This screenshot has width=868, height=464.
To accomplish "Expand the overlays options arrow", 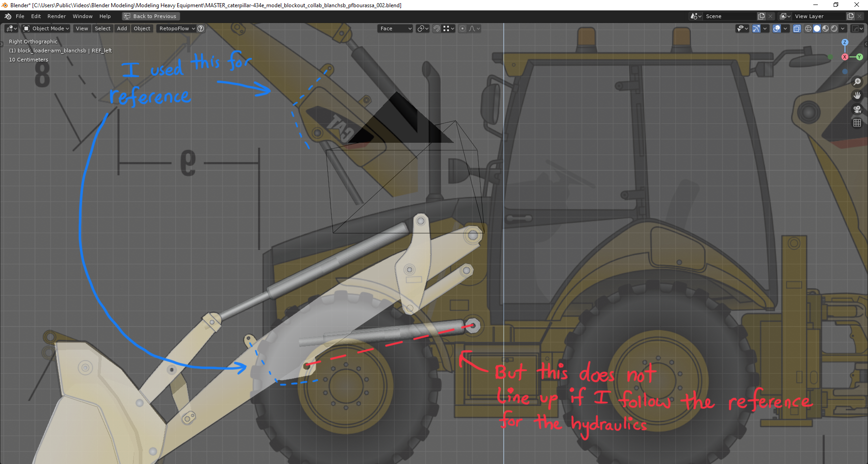I will (785, 28).
